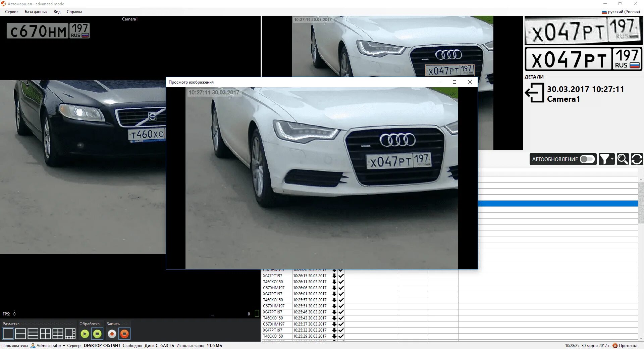Screen dimensions: 644x349
Task: Click timestamp 10:25:32 30.03.2017
Action: point(310,330)
